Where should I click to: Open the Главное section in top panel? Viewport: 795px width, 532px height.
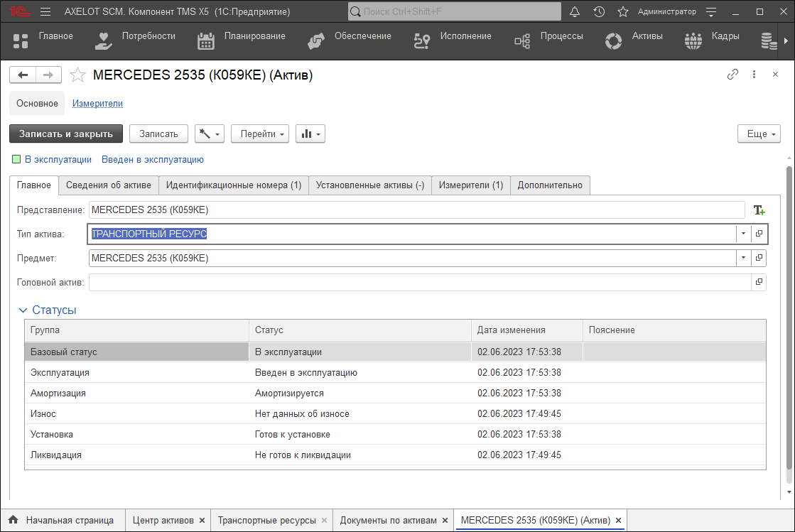click(x=56, y=36)
